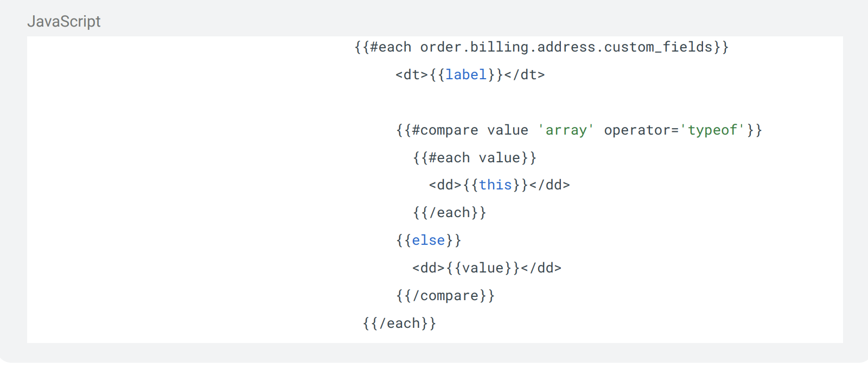Click the final outer {{/each}} tag

(399, 323)
